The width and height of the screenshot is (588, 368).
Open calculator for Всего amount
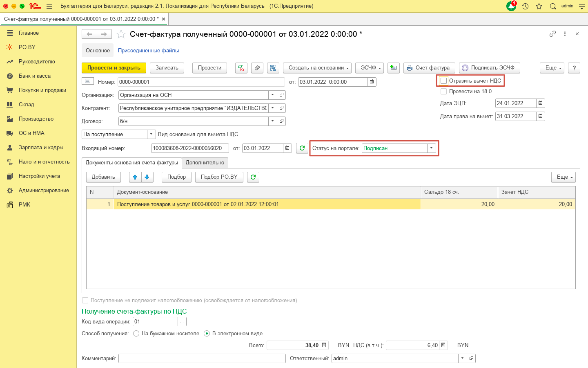pyautogui.click(x=324, y=345)
